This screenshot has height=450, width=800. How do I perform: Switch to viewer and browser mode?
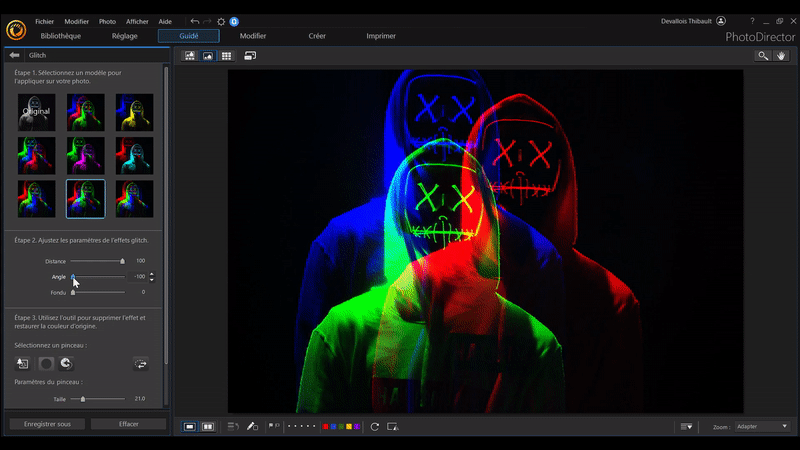coord(190,56)
